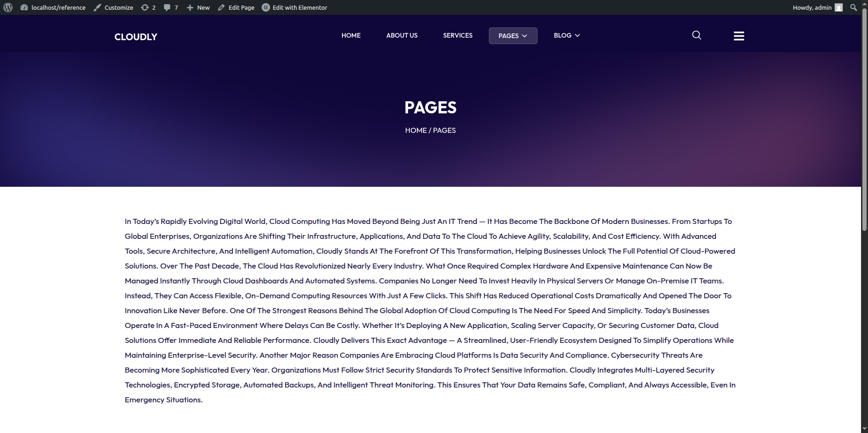This screenshot has width=868, height=433.
Task: Click scrollbar up arrow
Action: click(864, 4)
